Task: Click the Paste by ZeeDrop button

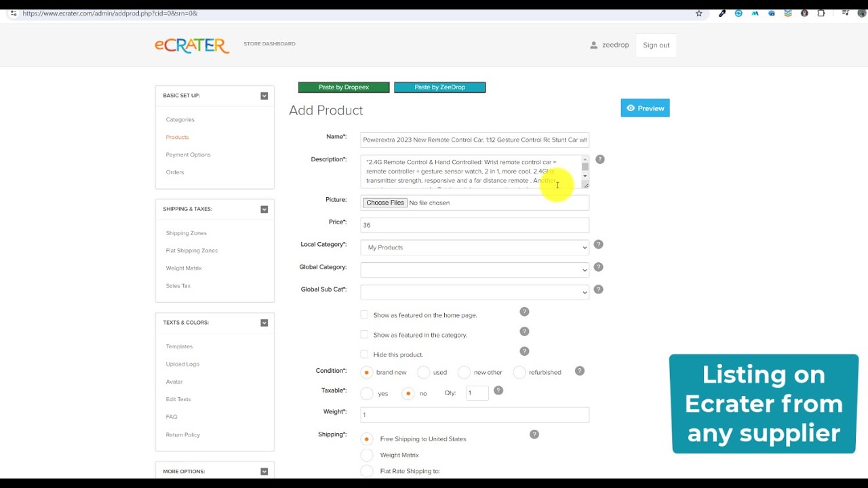Action: click(439, 87)
